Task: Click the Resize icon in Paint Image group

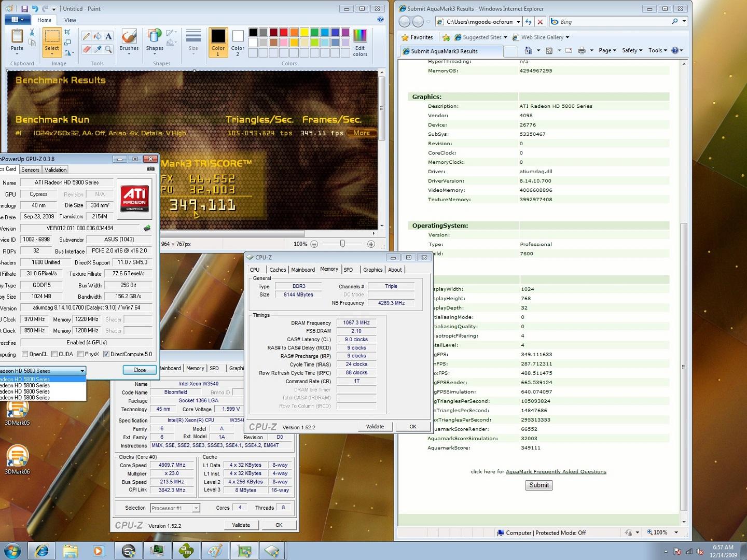Action: 67,43
